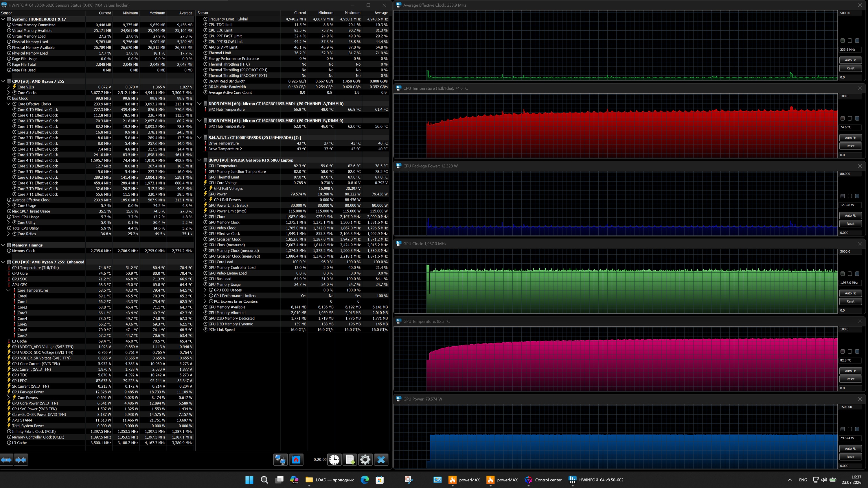Select the PCIe Link Speed row
This screenshot has width=868, height=488.
[x=293, y=330]
